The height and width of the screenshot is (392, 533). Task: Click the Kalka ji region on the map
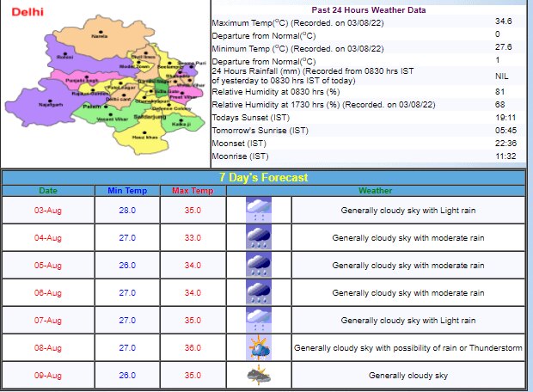coord(181,124)
